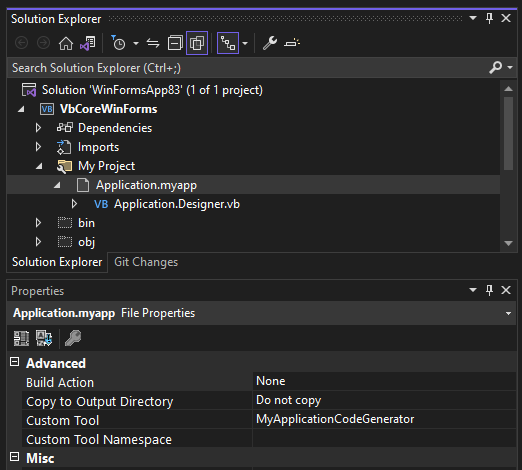Screen dimensions: 522x470
Task: Toggle auto-hide pin on Solution Explorer
Action: 489,18
